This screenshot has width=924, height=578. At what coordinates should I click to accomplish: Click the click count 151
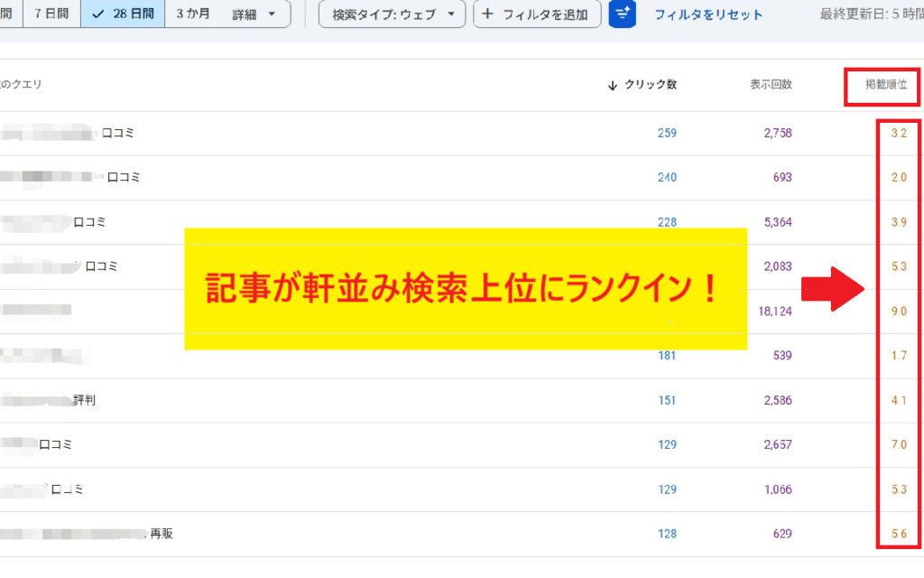click(x=667, y=400)
